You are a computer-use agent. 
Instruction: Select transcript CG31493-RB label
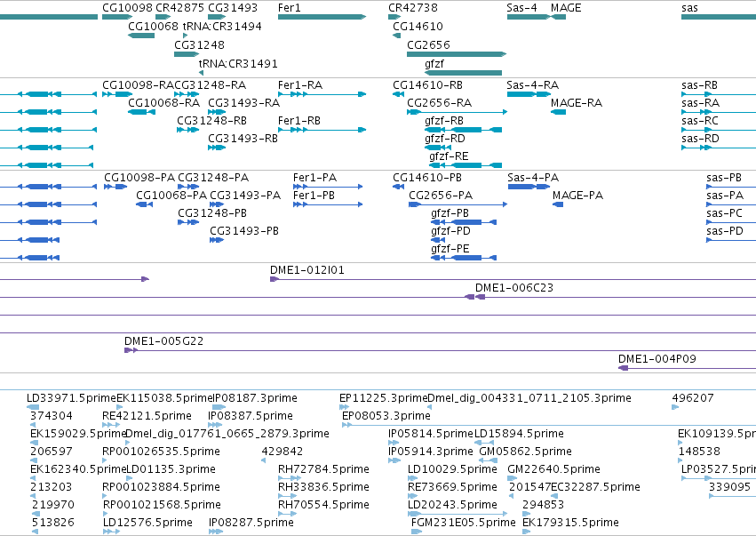pos(243,139)
